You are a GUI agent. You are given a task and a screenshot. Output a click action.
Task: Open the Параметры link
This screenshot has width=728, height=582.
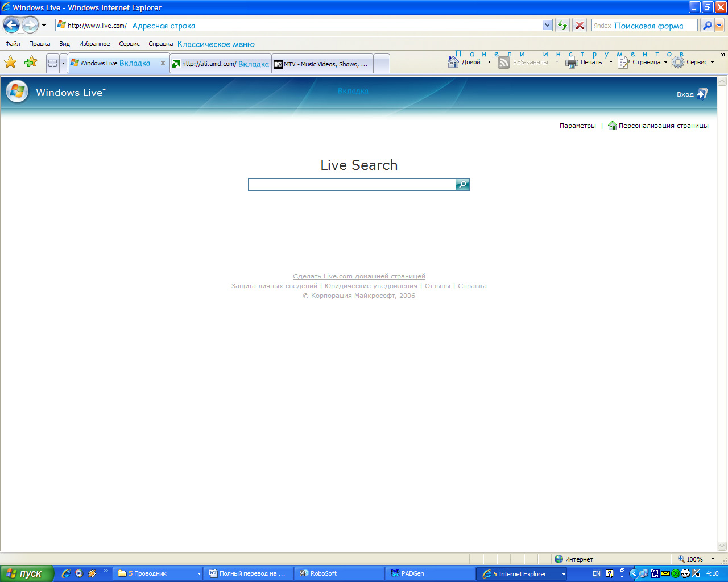point(578,126)
